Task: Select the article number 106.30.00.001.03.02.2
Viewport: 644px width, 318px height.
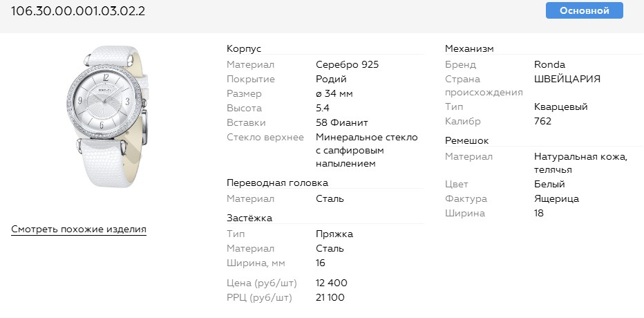Action: [x=78, y=12]
